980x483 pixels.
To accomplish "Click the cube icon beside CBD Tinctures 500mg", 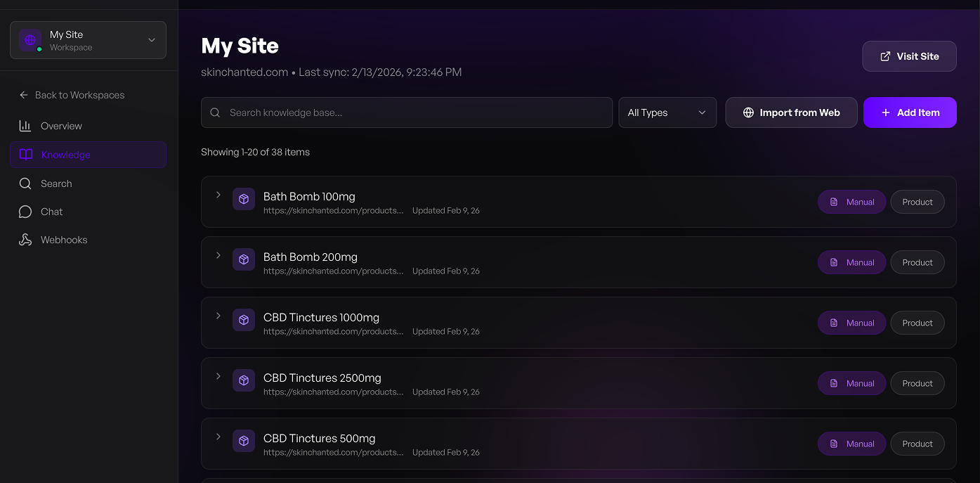I will pos(244,441).
